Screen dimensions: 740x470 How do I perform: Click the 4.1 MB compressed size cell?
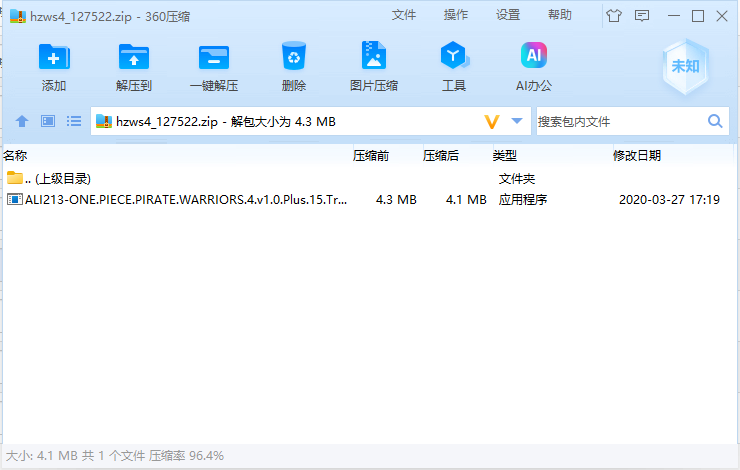(466, 200)
